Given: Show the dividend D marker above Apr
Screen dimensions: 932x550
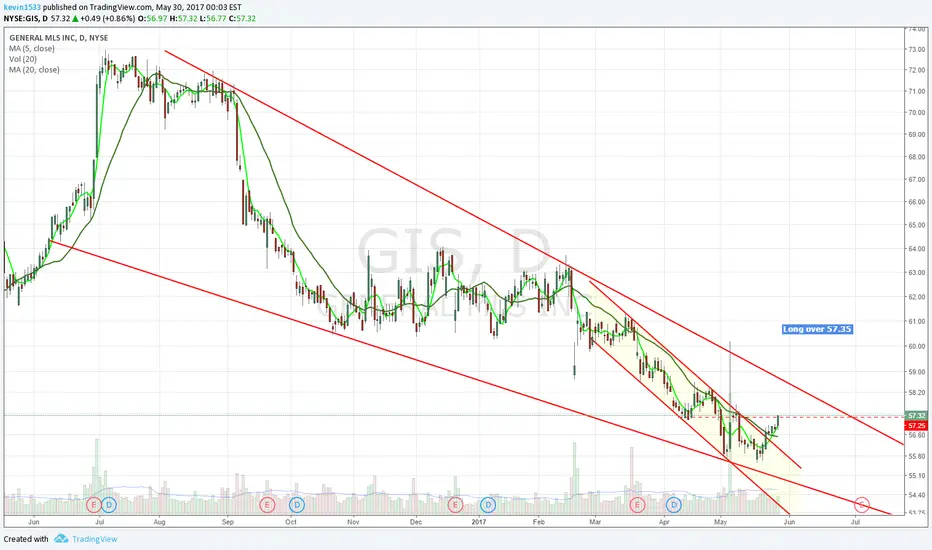Looking at the screenshot, I should pos(673,505).
